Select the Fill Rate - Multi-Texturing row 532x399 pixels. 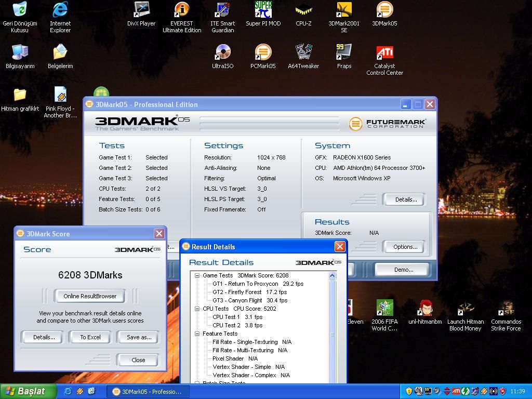point(250,350)
